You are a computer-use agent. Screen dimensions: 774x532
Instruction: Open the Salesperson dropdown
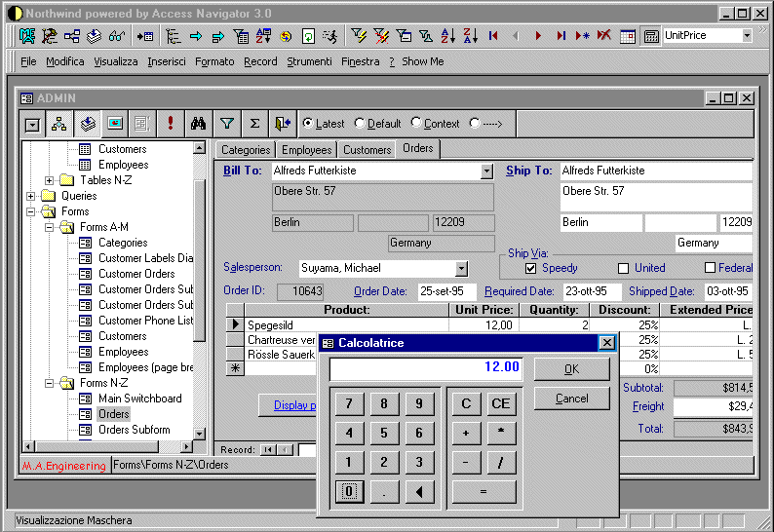[x=462, y=268]
